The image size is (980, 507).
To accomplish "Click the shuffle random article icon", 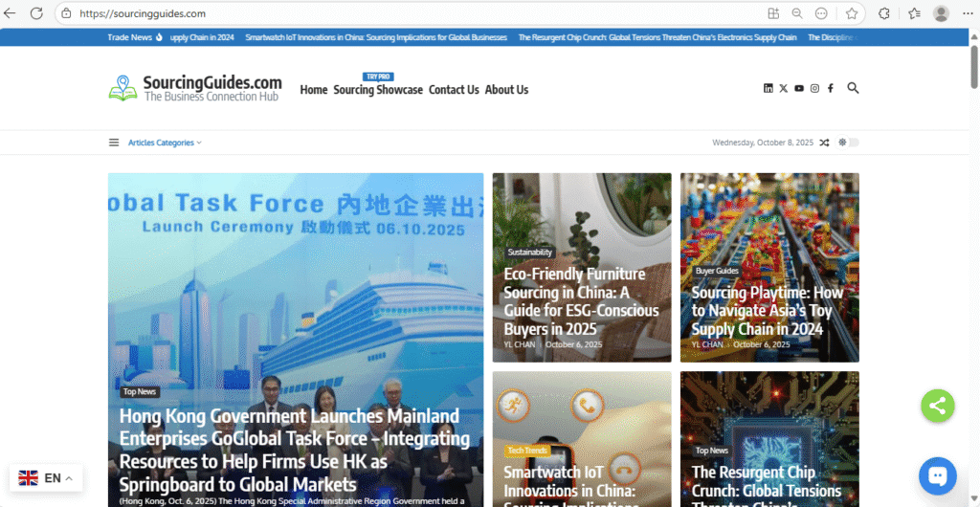I will click(824, 143).
